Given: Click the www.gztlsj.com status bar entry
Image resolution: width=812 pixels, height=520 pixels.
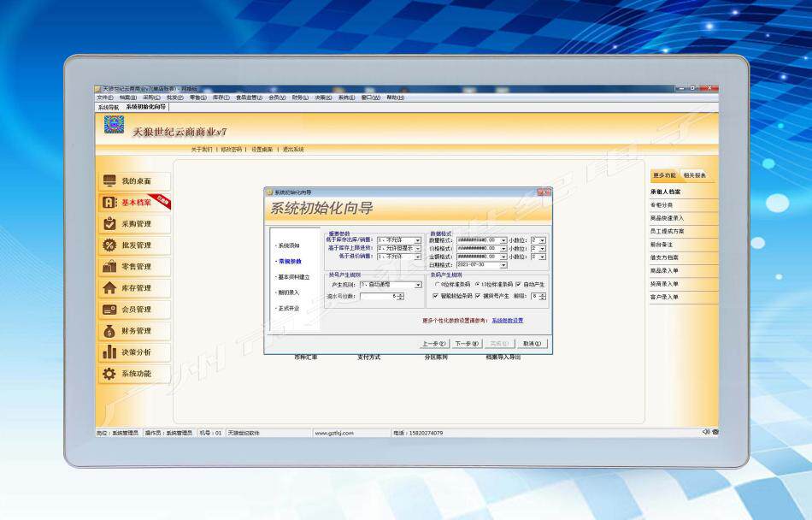Looking at the screenshot, I should click(x=334, y=433).
